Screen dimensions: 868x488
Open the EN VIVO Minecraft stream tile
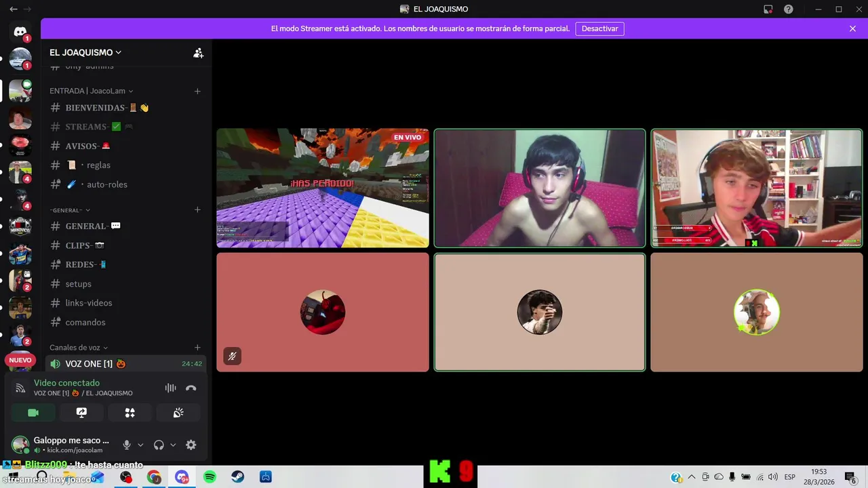click(323, 188)
